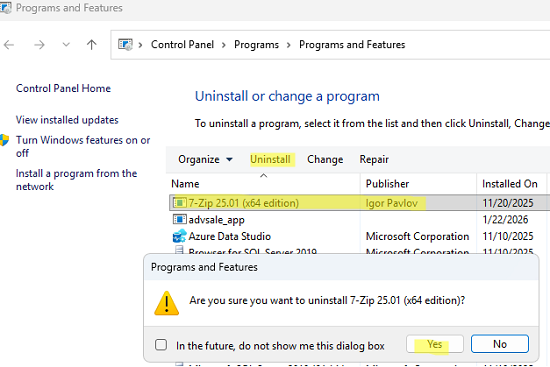
Task: Click Uninstall in the toolbar
Action: [270, 159]
